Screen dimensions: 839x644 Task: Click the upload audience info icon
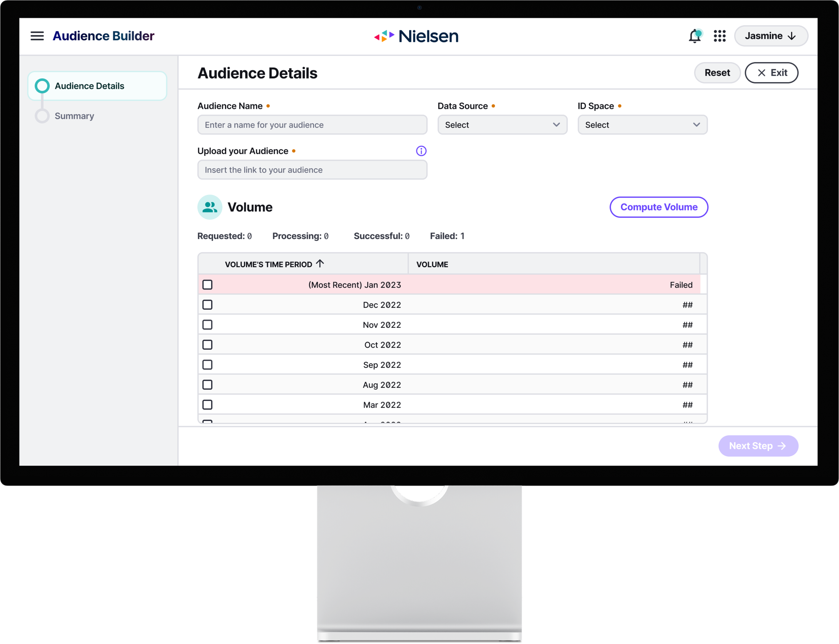(421, 151)
